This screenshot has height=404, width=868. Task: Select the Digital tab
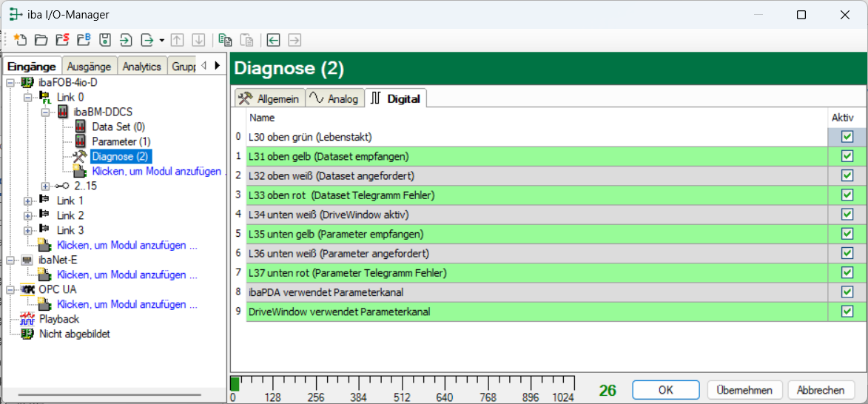coord(395,98)
